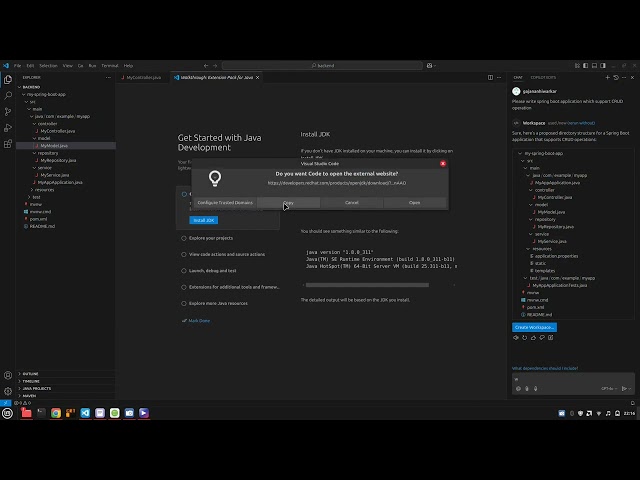Open the Terminal menu
This screenshot has height=480, width=640.
pos(110,66)
